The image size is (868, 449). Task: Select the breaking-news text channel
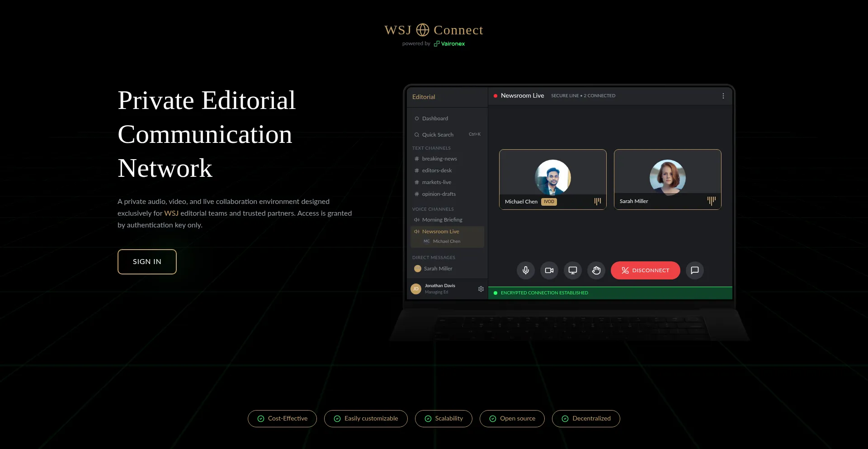[x=439, y=159]
